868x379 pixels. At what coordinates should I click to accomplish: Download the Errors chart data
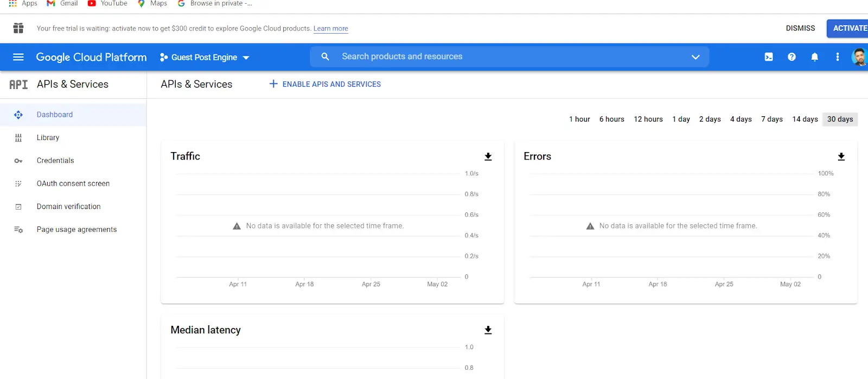tap(841, 156)
